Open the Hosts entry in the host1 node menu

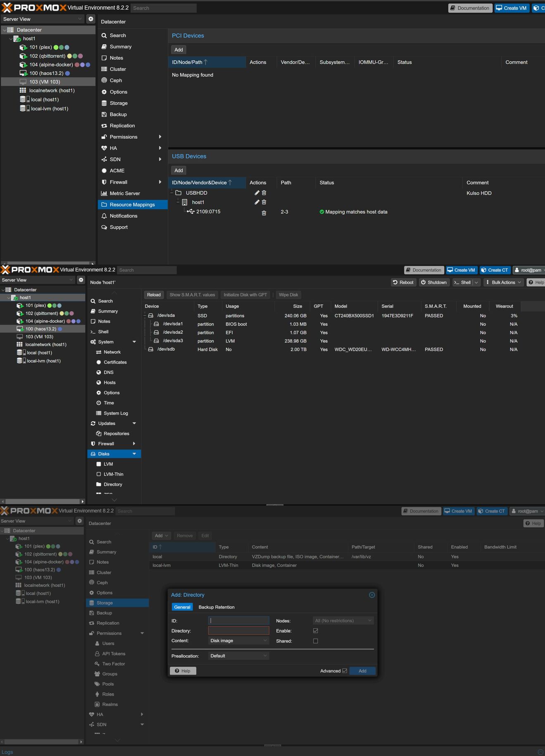tap(109, 383)
